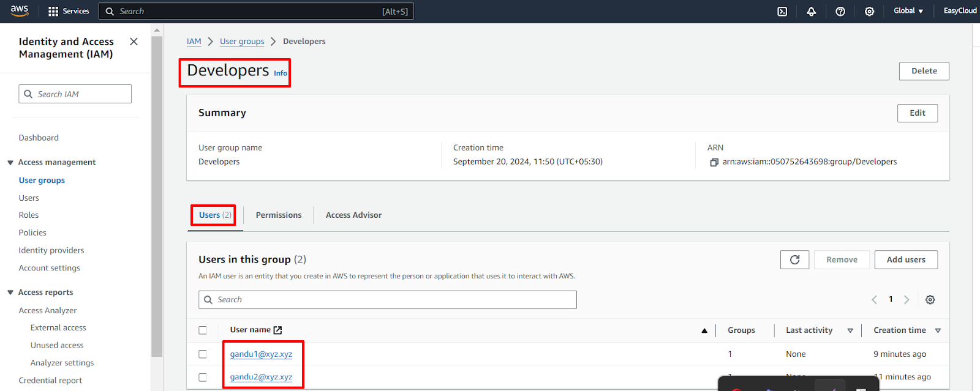Viewport: 980px width, 391px height.
Task: Open Unused access in the sidebar
Action: pos(57,345)
